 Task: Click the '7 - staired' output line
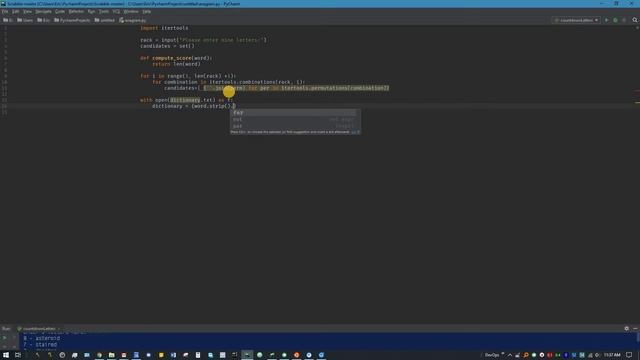(40, 344)
